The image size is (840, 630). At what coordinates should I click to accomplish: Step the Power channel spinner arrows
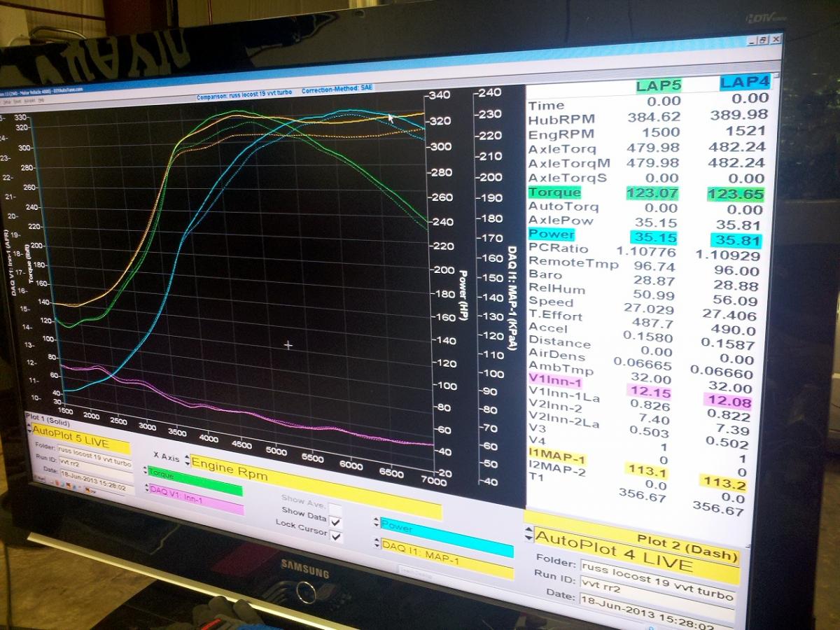click(x=377, y=522)
